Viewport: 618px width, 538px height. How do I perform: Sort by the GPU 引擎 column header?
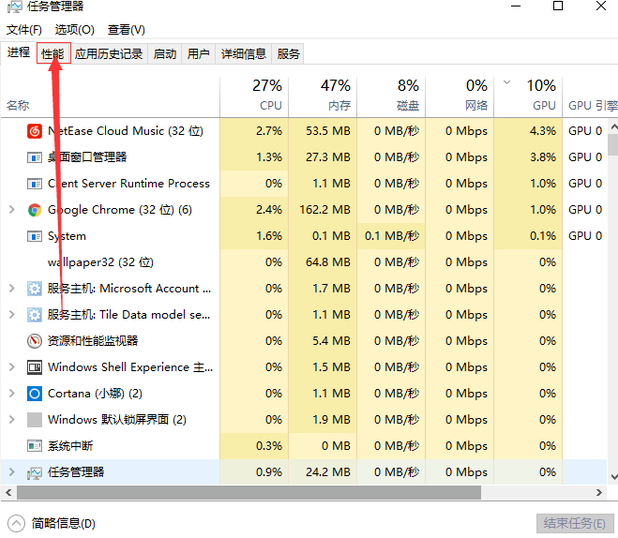pyautogui.click(x=590, y=97)
